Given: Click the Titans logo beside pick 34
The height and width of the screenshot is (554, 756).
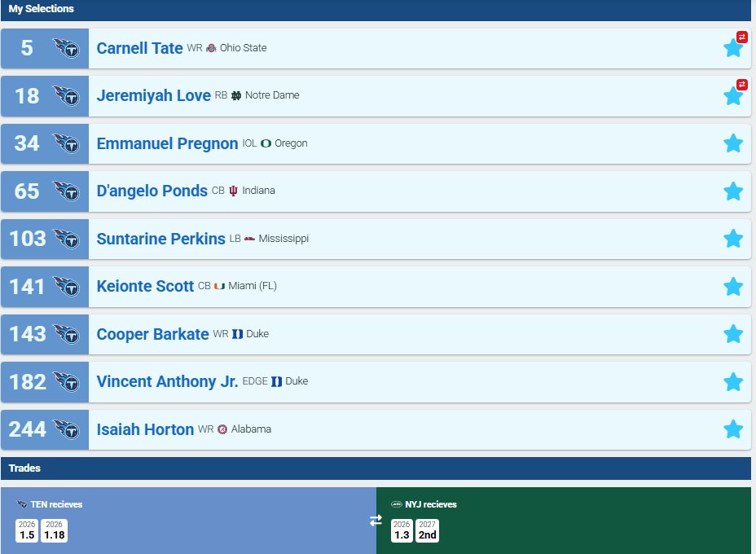Looking at the screenshot, I should 66,143.
